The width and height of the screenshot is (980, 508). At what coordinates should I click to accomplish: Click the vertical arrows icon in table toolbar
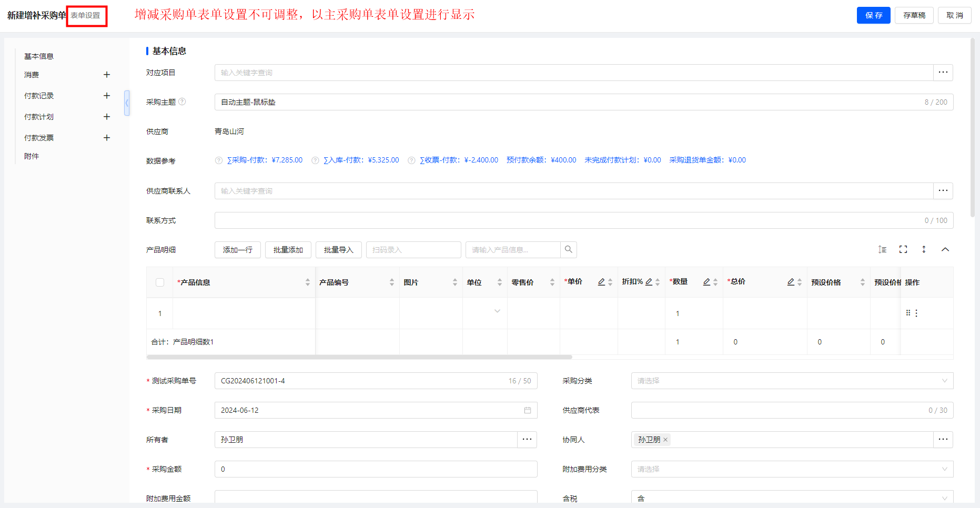click(924, 249)
